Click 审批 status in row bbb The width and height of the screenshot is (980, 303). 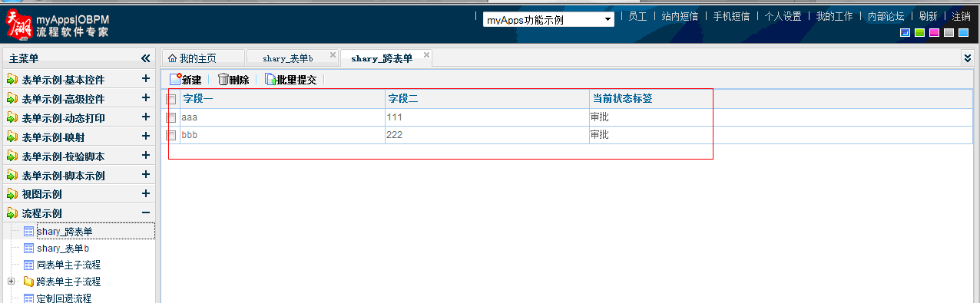[600, 135]
